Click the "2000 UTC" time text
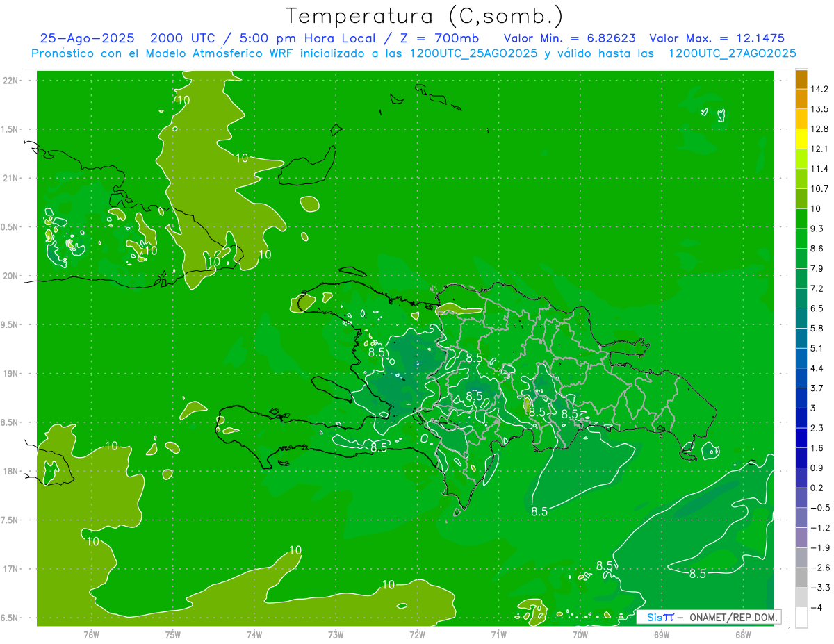Screen dimensions: 834x644 tap(183, 38)
